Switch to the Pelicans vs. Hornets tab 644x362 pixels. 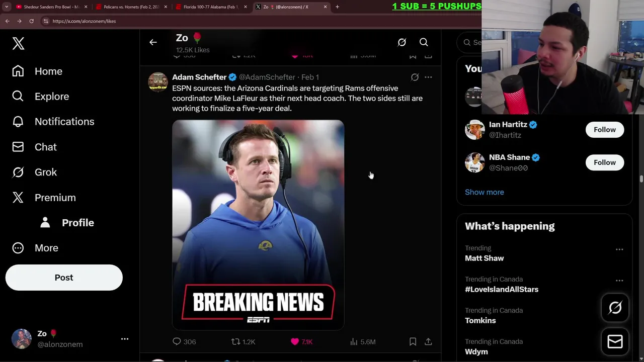coord(132,7)
